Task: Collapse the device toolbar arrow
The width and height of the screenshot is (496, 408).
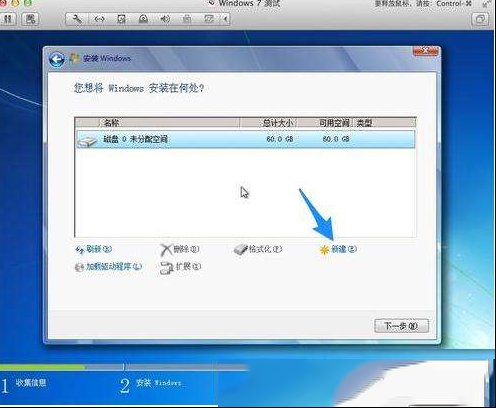Action: point(226,19)
